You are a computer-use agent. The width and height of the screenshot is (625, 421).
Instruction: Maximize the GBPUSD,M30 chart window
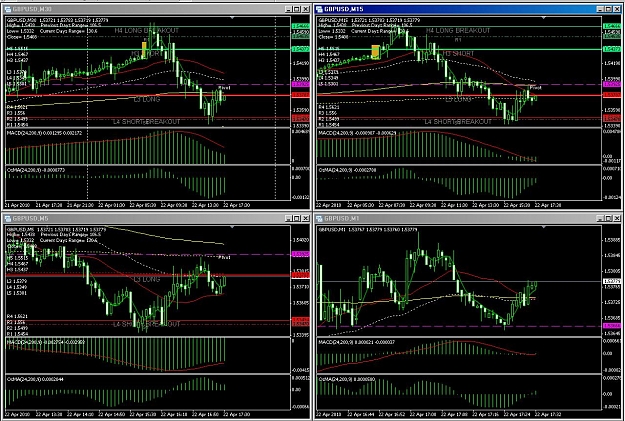297,9
